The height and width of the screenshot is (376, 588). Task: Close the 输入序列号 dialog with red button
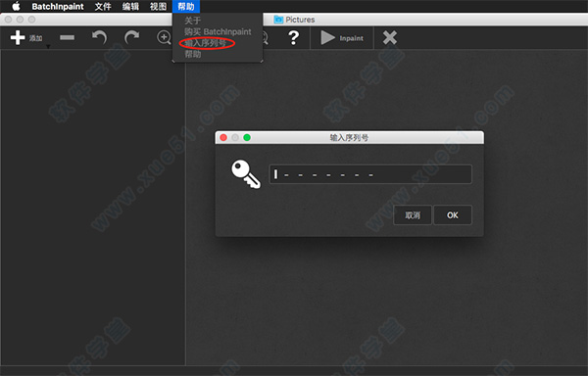pos(223,137)
